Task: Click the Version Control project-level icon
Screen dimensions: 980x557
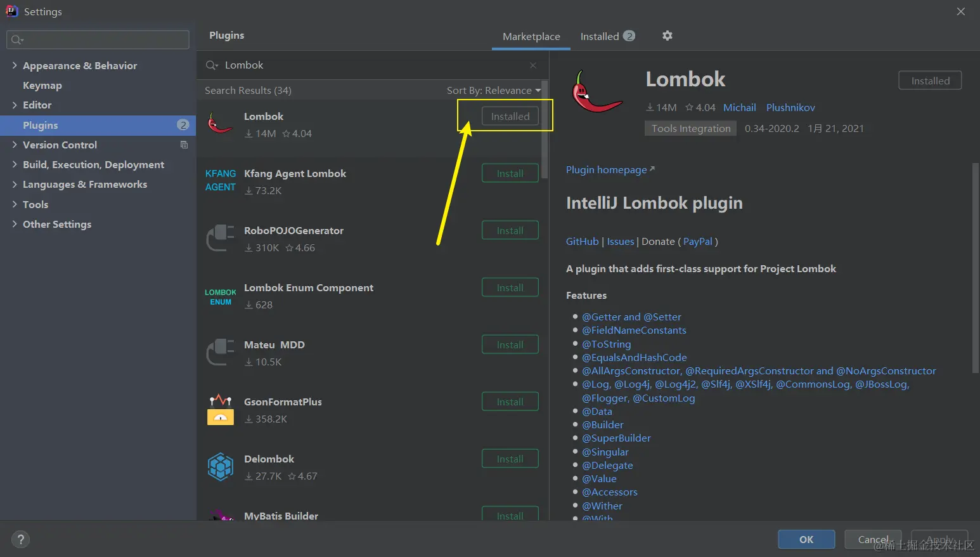Action: coord(184,145)
